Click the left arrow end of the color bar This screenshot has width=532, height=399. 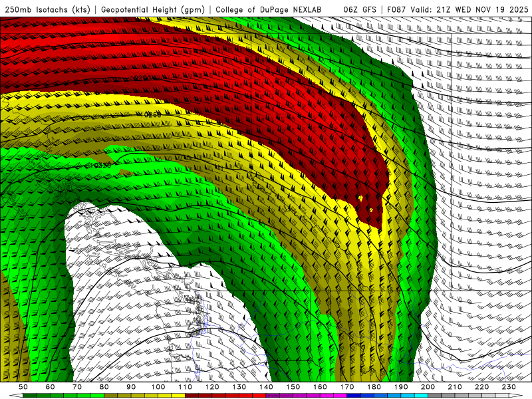point(16,396)
